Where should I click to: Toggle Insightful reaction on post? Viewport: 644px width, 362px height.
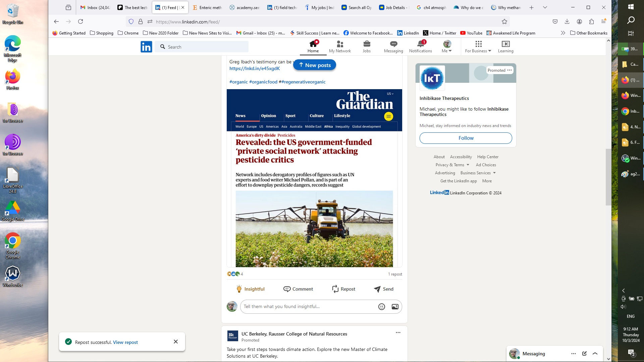pyautogui.click(x=250, y=289)
